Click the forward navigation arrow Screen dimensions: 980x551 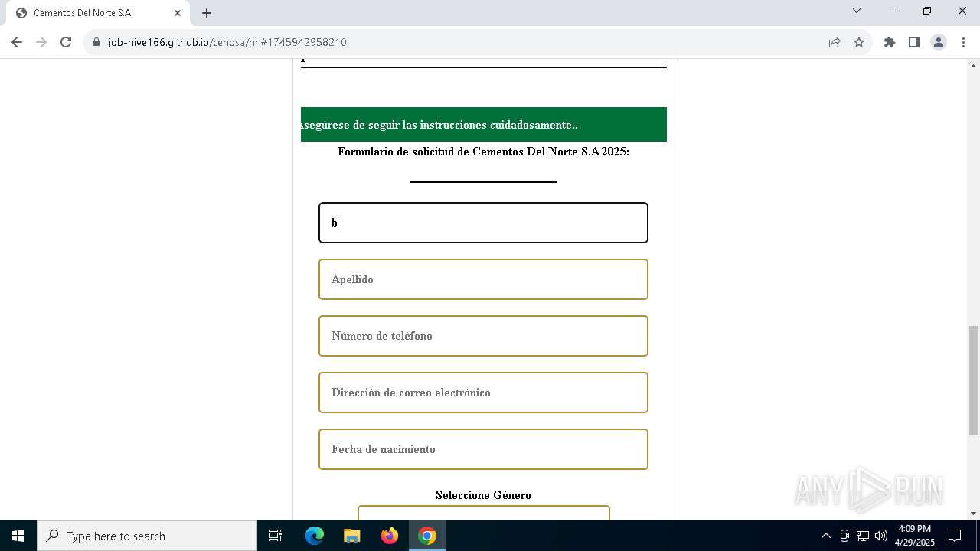click(41, 42)
